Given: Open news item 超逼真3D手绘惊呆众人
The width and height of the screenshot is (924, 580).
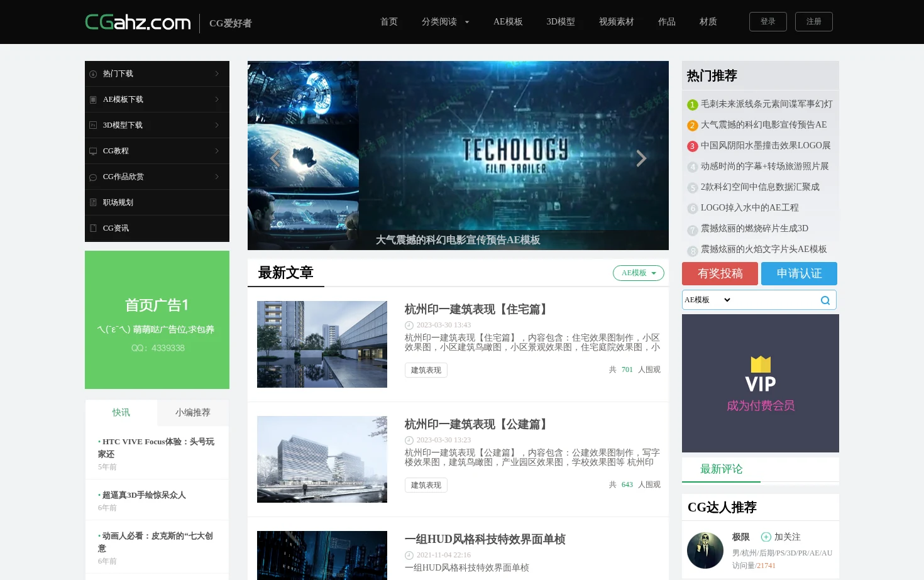Looking at the screenshot, I should click(144, 495).
